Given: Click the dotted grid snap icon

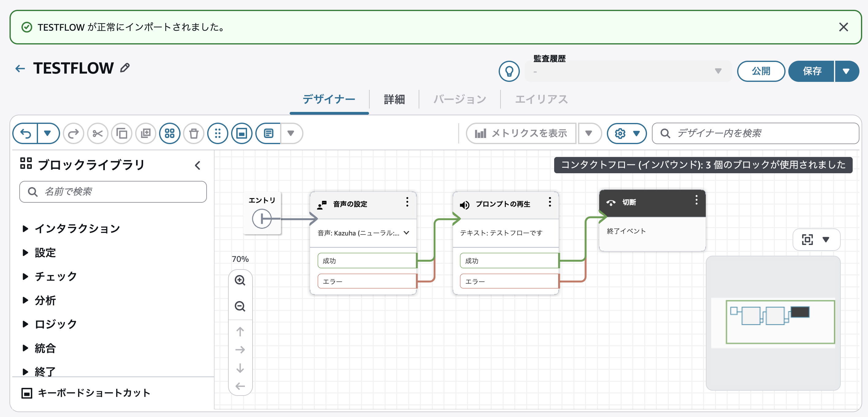Looking at the screenshot, I should pos(218,133).
